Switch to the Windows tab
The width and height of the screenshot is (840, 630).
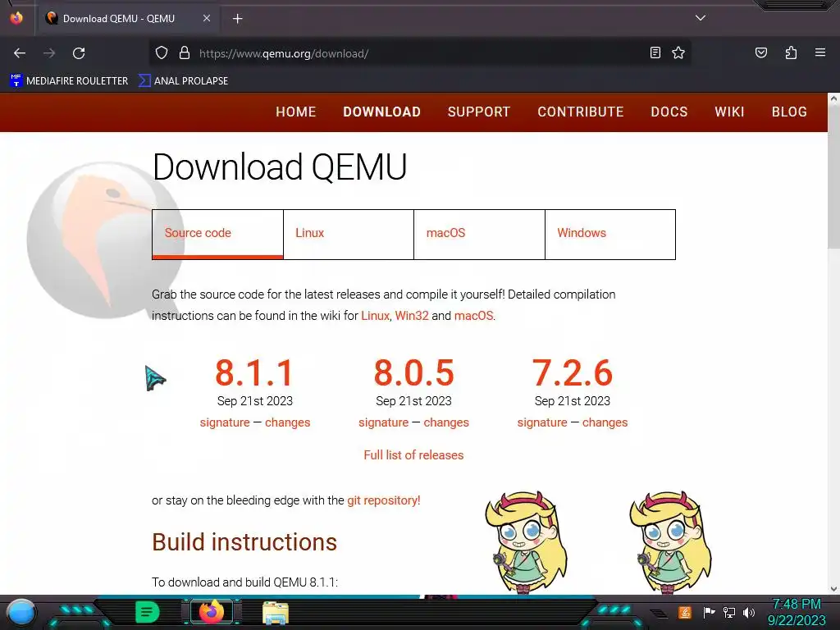point(610,234)
